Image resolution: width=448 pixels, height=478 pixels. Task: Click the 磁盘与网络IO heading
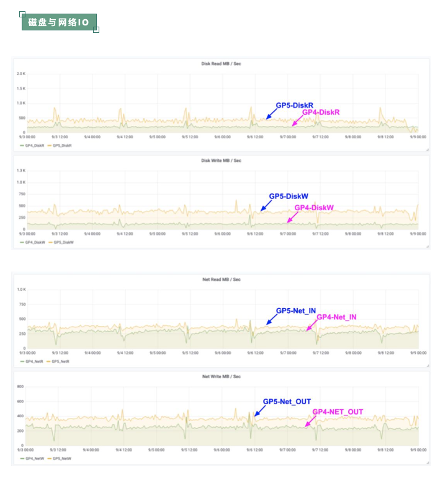59,22
